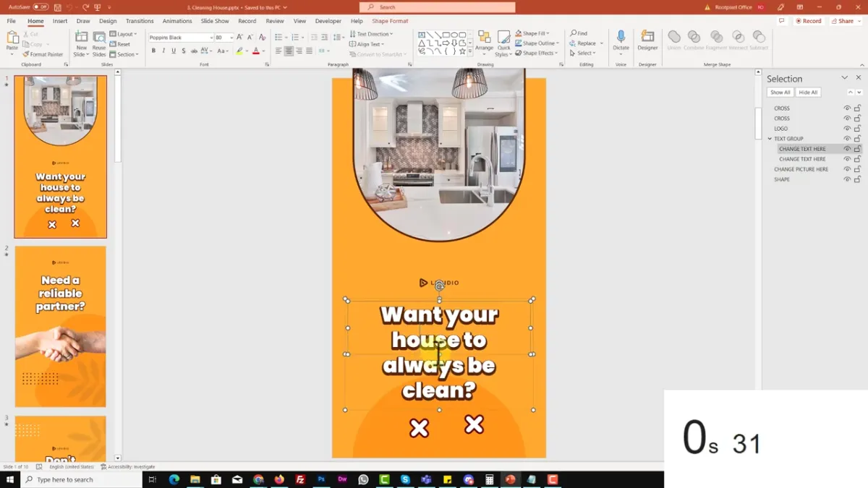Viewport: 868px width, 488px height.
Task: Open the File menu
Action: (x=12, y=21)
